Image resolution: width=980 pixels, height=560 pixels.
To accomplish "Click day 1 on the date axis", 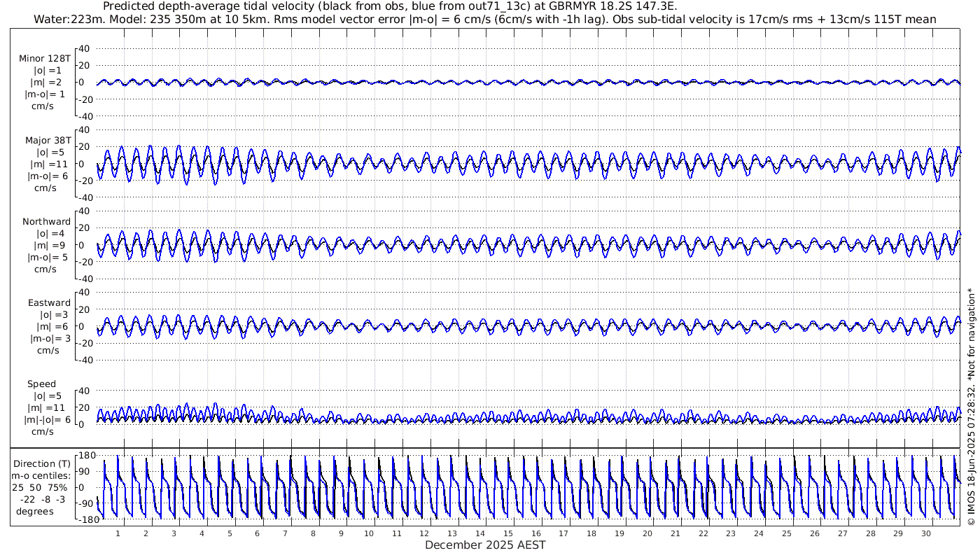I will pyautogui.click(x=118, y=533).
